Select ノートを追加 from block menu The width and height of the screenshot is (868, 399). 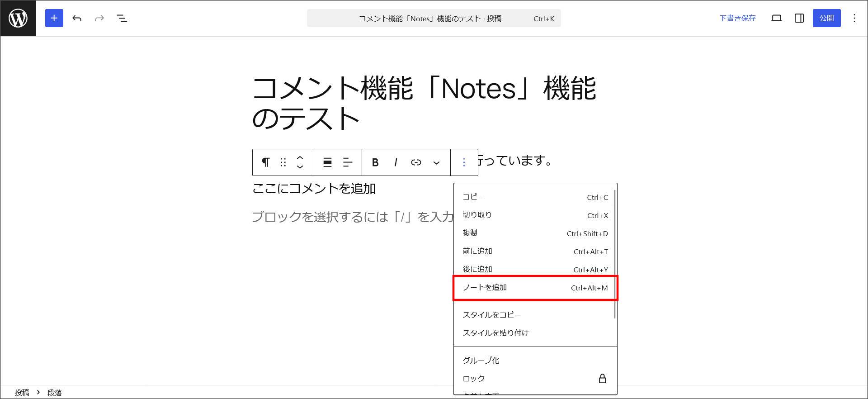pos(535,288)
